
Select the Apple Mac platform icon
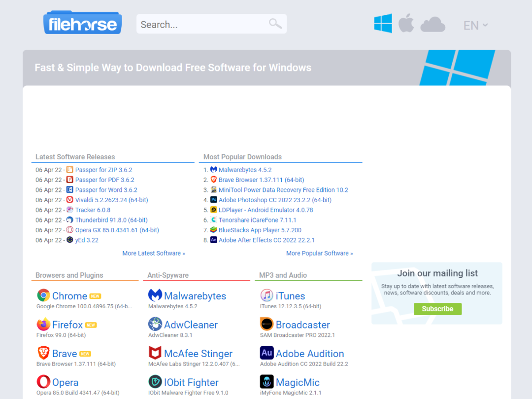(x=406, y=23)
